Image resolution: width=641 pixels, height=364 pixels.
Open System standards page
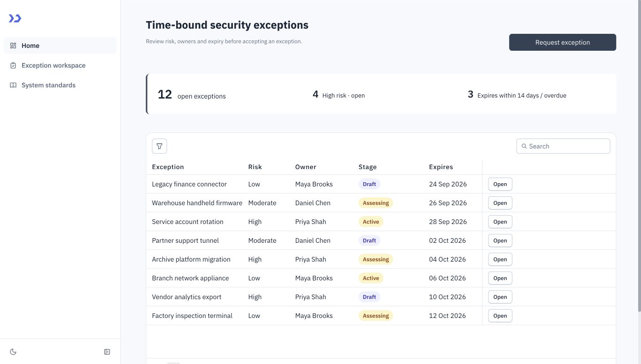click(60, 85)
